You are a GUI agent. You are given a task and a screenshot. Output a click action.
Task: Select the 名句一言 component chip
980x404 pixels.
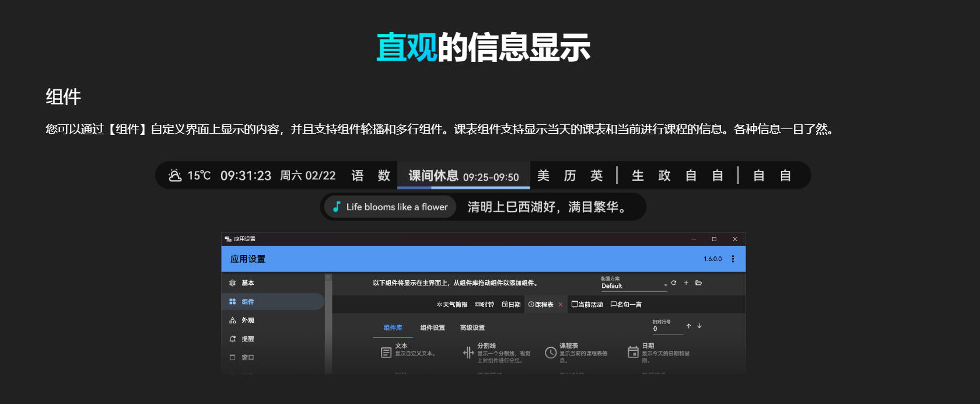(626, 305)
